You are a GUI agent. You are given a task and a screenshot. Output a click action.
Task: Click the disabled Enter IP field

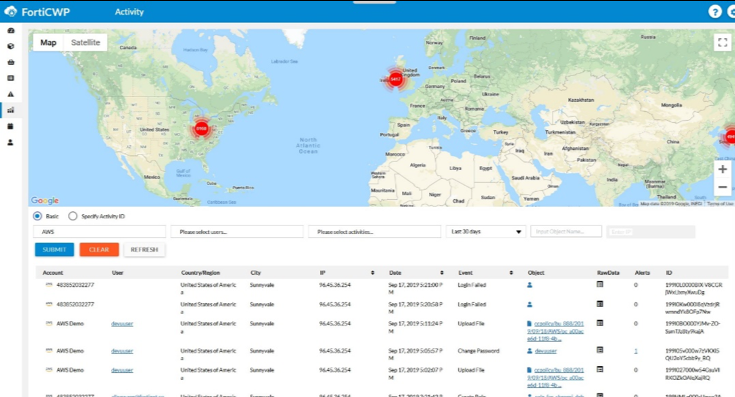point(651,232)
